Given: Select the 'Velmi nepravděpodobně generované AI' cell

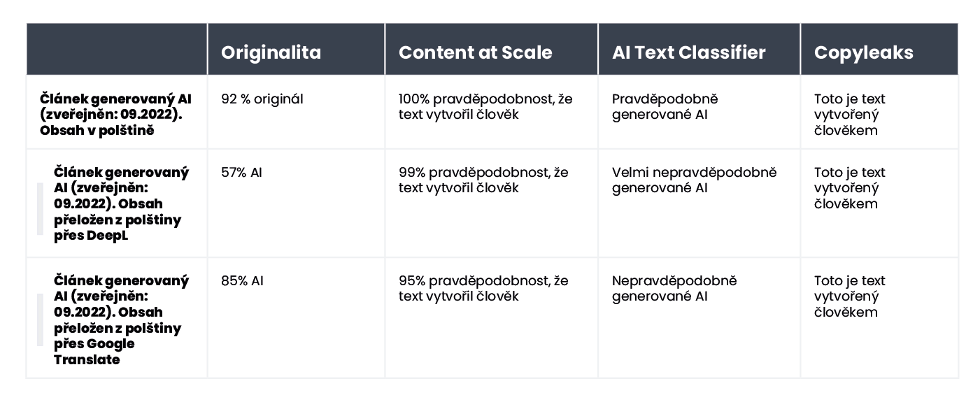Looking at the screenshot, I should tap(694, 180).
